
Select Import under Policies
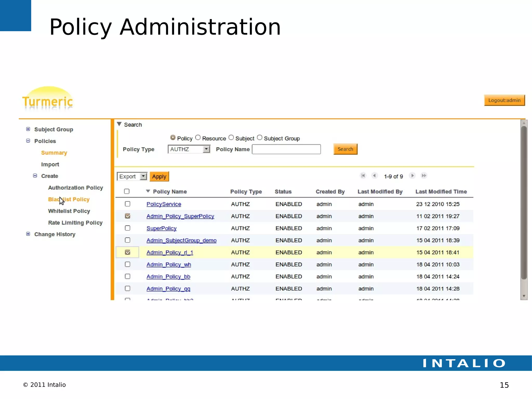coord(50,164)
